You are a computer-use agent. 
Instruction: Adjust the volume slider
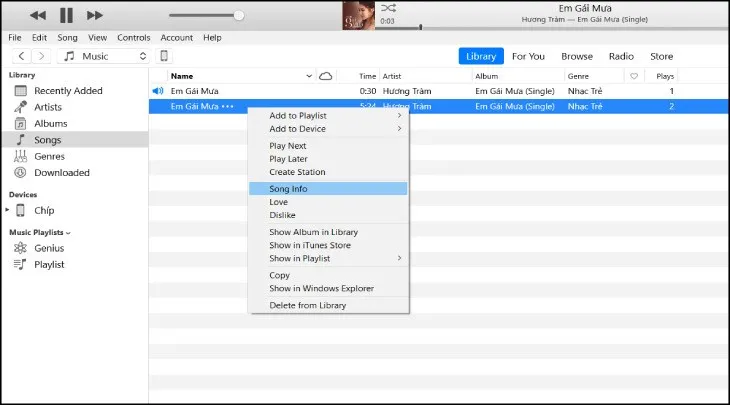(x=238, y=15)
